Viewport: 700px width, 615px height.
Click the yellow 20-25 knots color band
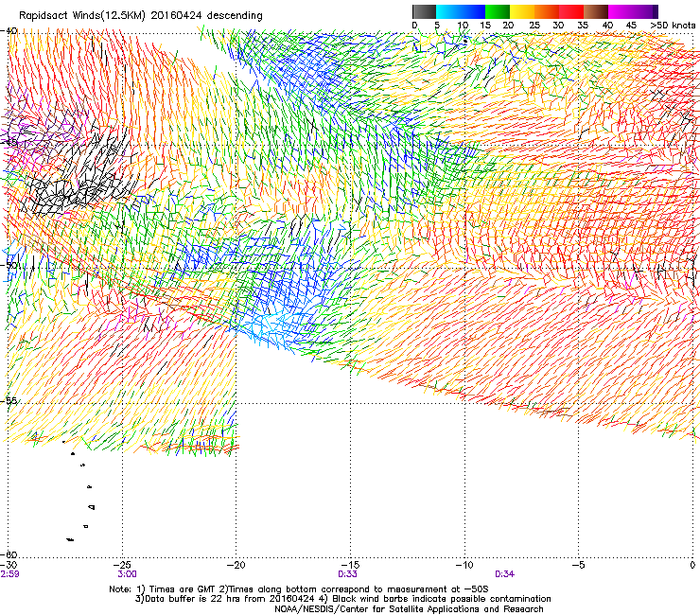(x=522, y=11)
